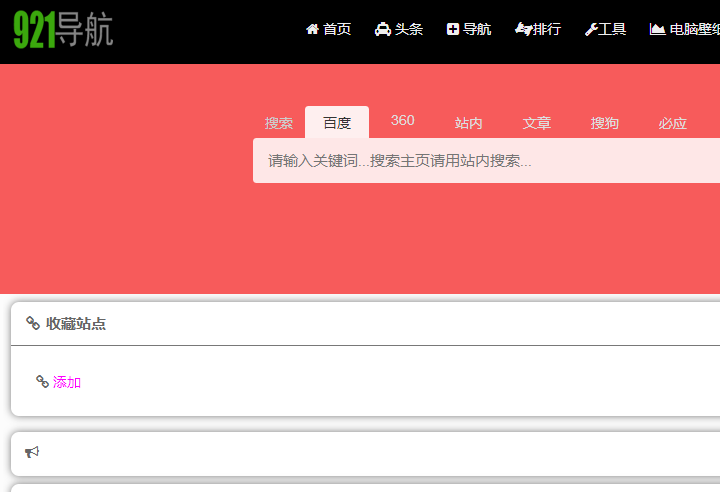Image resolution: width=720 pixels, height=492 pixels.
Task: Click the pink 添加 link
Action: pos(67,382)
